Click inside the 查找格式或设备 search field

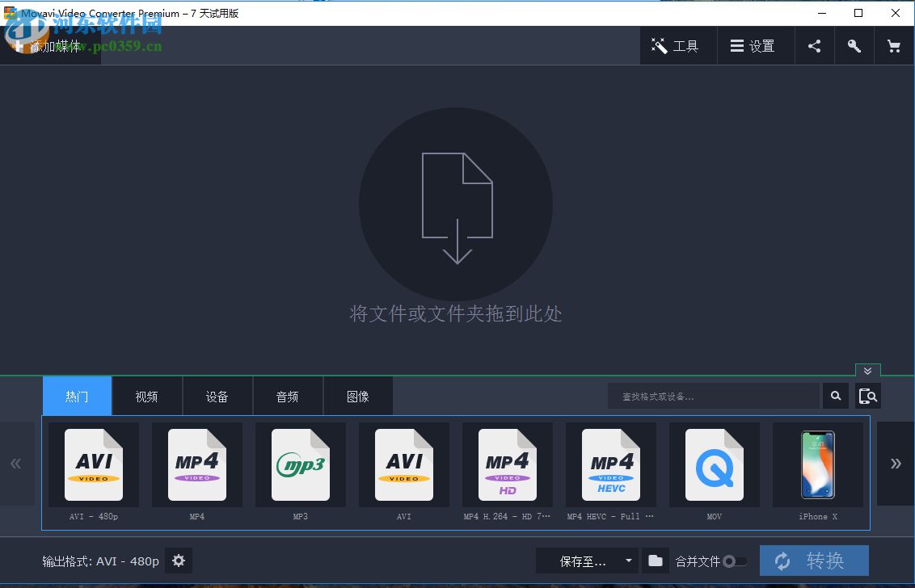711,396
